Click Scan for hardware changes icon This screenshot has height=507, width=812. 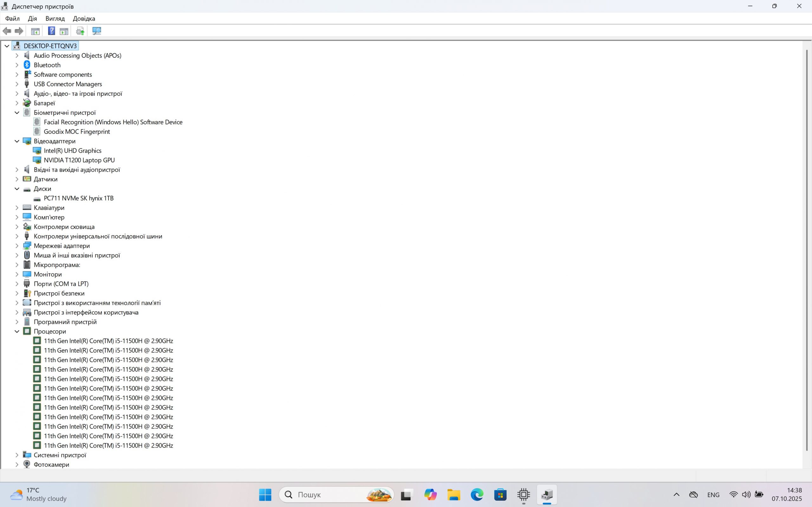[97, 31]
